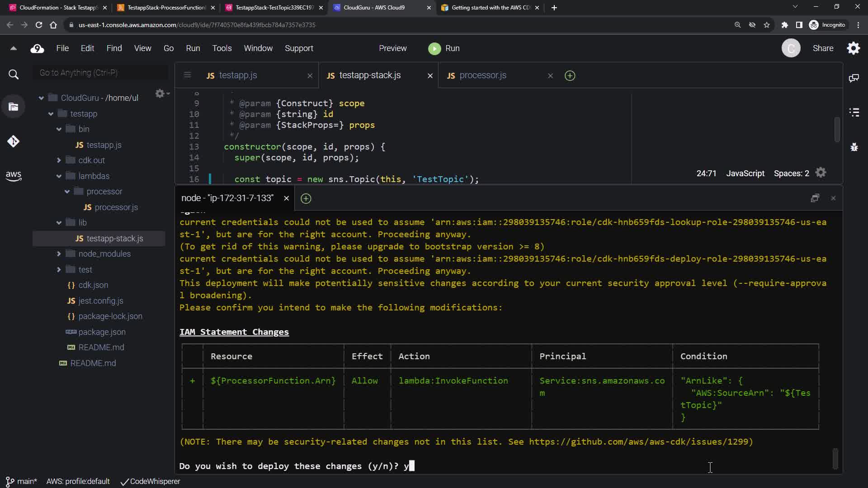
Task: Open the Collaborate chat panel icon
Action: pos(854,78)
